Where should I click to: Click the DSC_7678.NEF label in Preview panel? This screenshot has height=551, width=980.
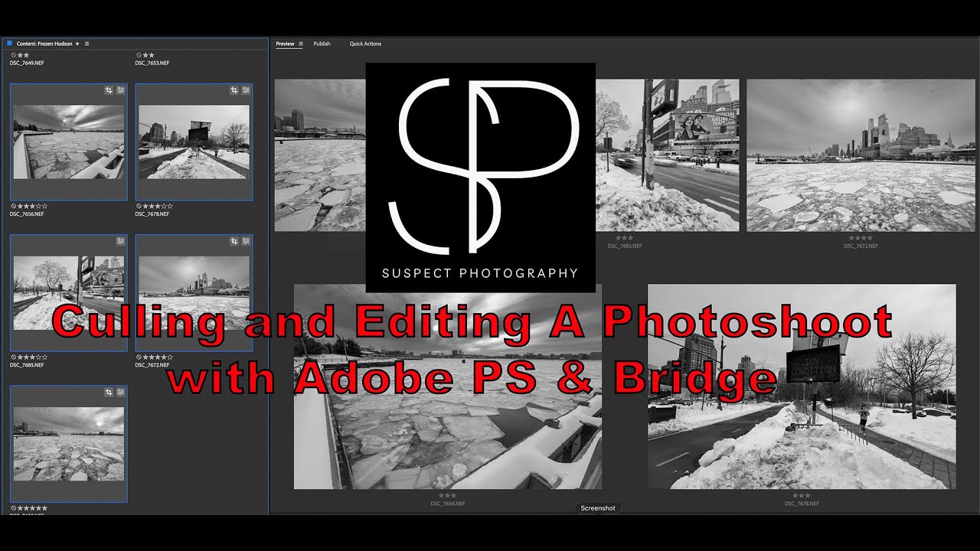[x=802, y=504]
